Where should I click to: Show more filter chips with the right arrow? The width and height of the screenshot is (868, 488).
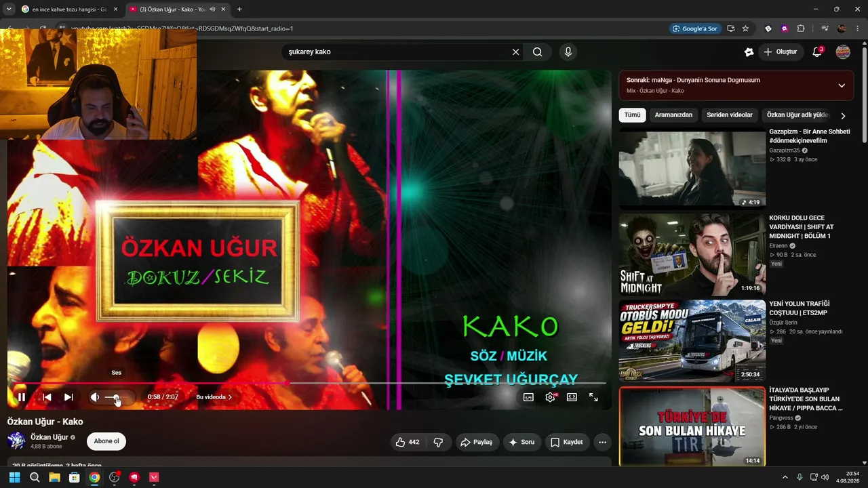pyautogui.click(x=843, y=116)
